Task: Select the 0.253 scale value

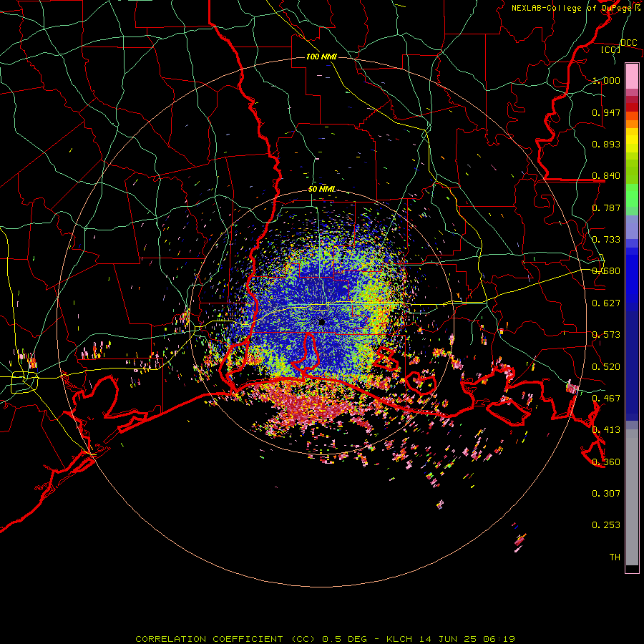Action: click(606, 525)
